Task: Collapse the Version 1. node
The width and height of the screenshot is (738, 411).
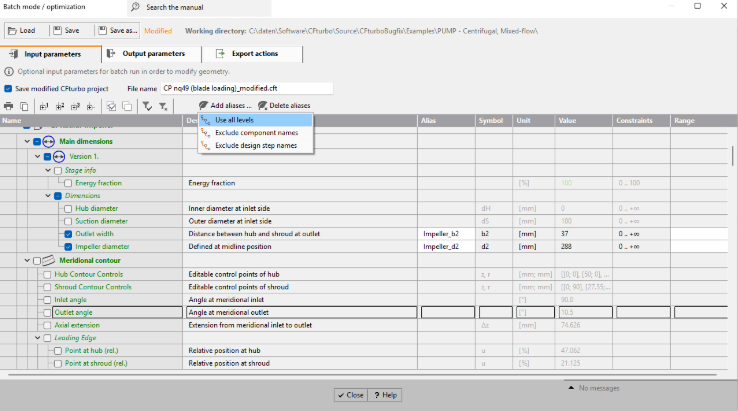Action: pos(38,156)
